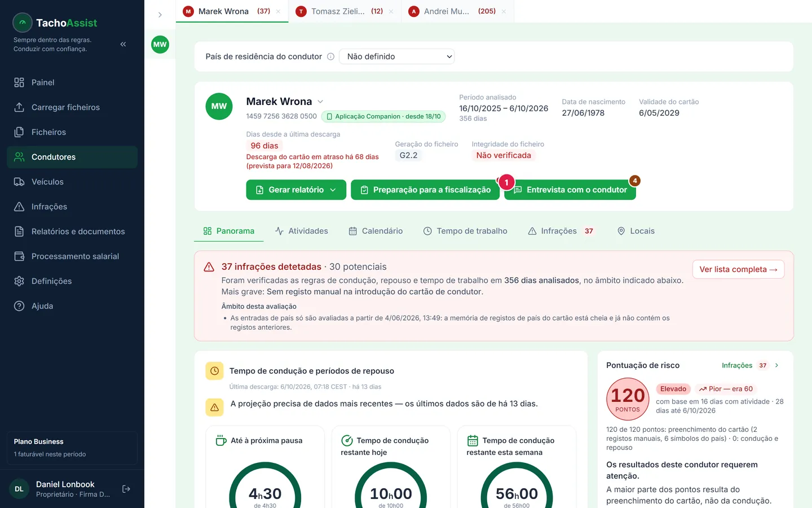
Task: Open the Panorama tab
Action: pos(229,231)
